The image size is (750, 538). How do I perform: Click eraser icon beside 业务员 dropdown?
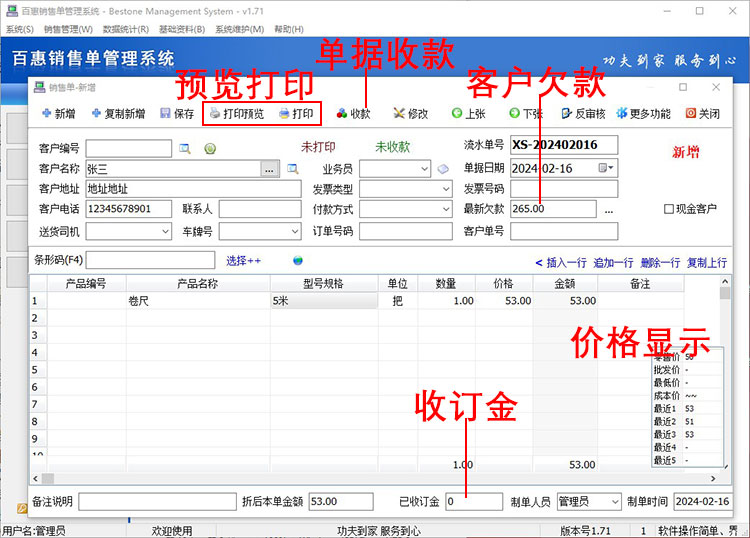[443, 169]
